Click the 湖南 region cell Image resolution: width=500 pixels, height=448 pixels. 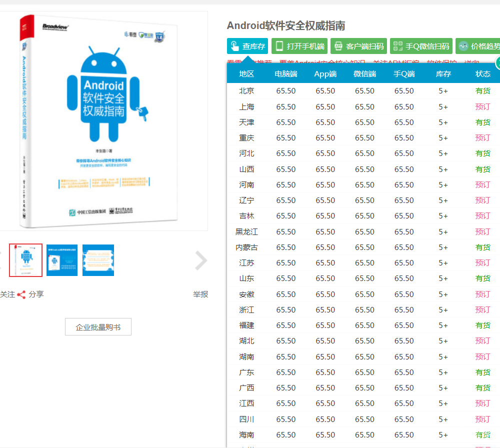pos(246,357)
